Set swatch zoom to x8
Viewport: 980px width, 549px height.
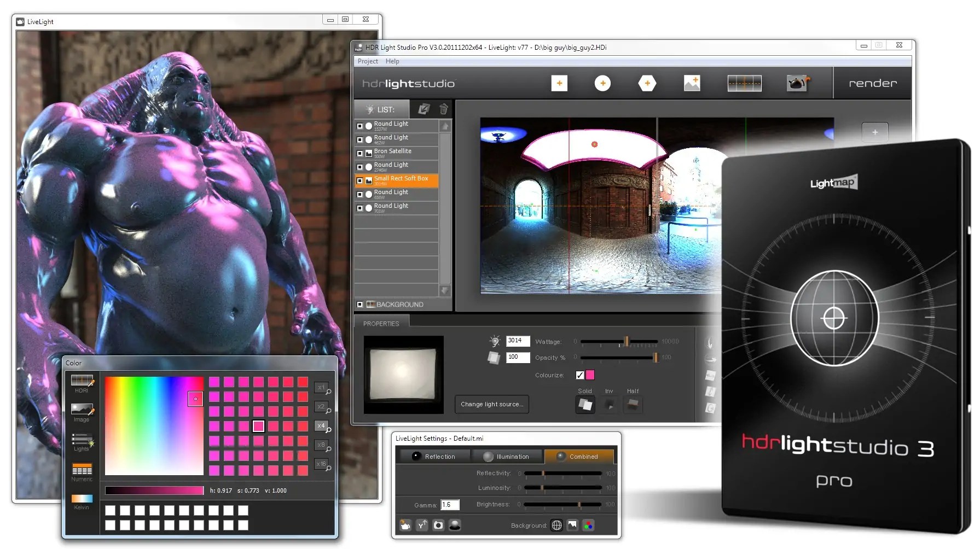coord(323,446)
